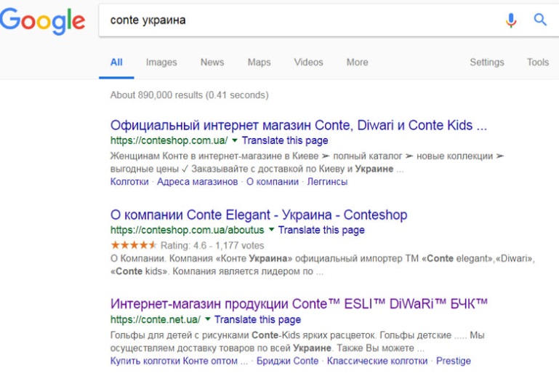Click the Google logo
This screenshot has width=559, height=392.
pyautogui.click(x=43, y=20)
